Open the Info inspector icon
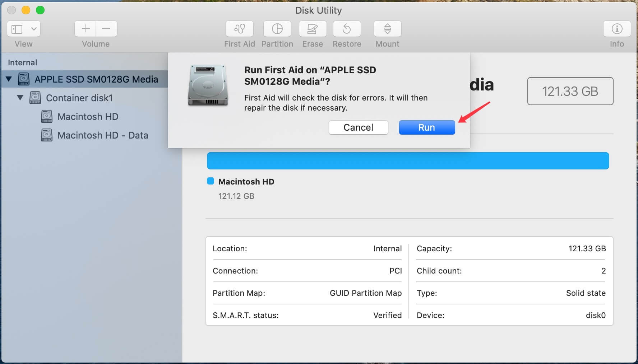Screen dimensions: 638x364 pyautogui.click(x=616, y=29)
